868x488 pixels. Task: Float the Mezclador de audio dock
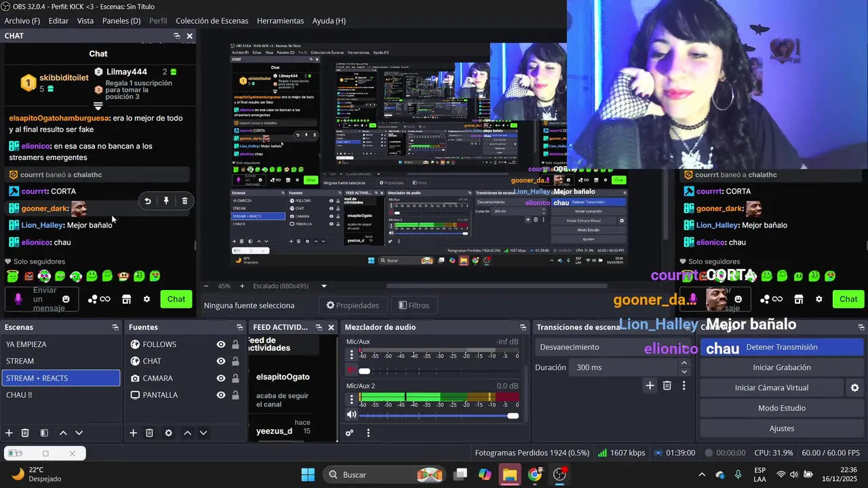pyautogui.click(x=523, y=327)
